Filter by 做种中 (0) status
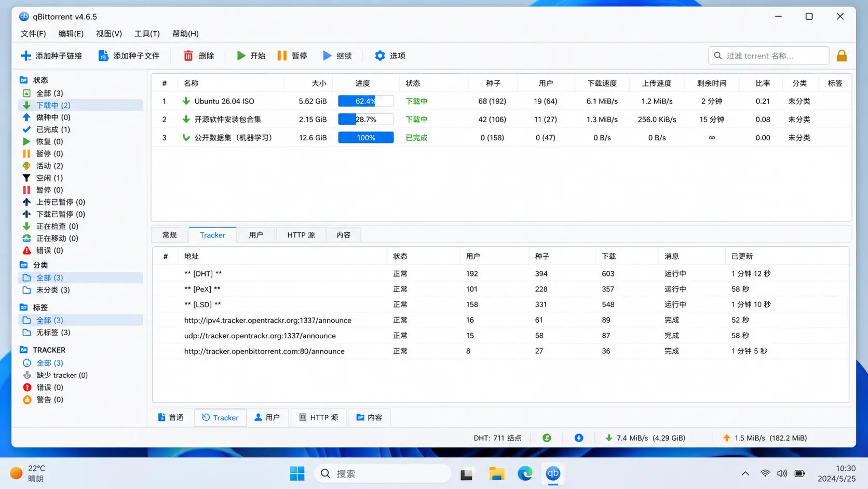The image size is (868, 489). 81,117
